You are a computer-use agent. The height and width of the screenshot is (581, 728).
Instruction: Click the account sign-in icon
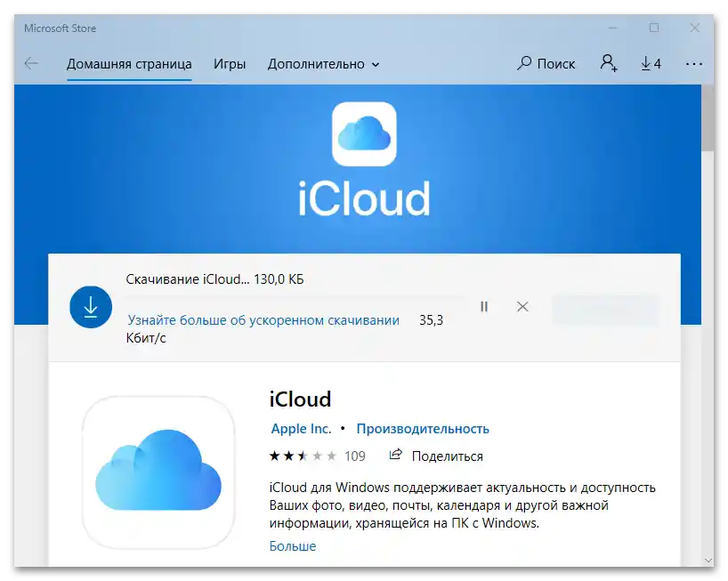[608, 63]
